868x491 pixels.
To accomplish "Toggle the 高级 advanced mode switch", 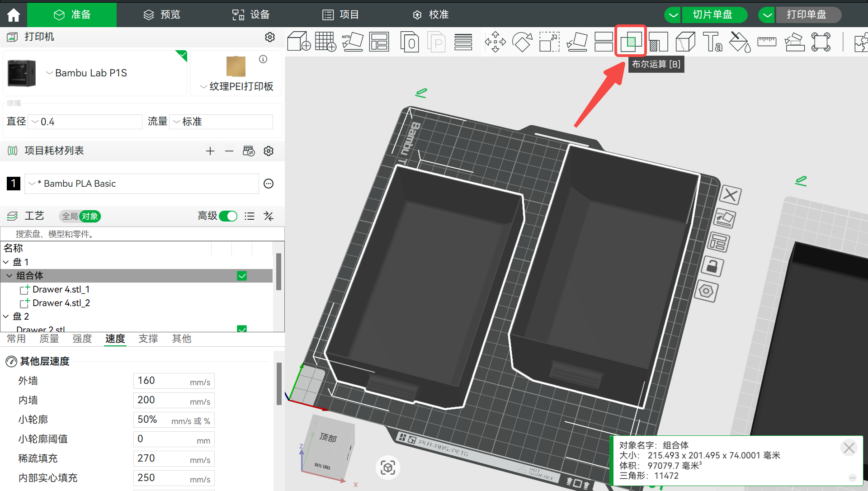I will (228, 216).
